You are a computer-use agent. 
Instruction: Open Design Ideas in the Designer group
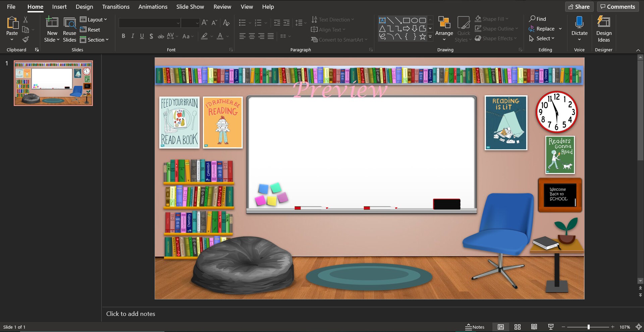(603, 29)
